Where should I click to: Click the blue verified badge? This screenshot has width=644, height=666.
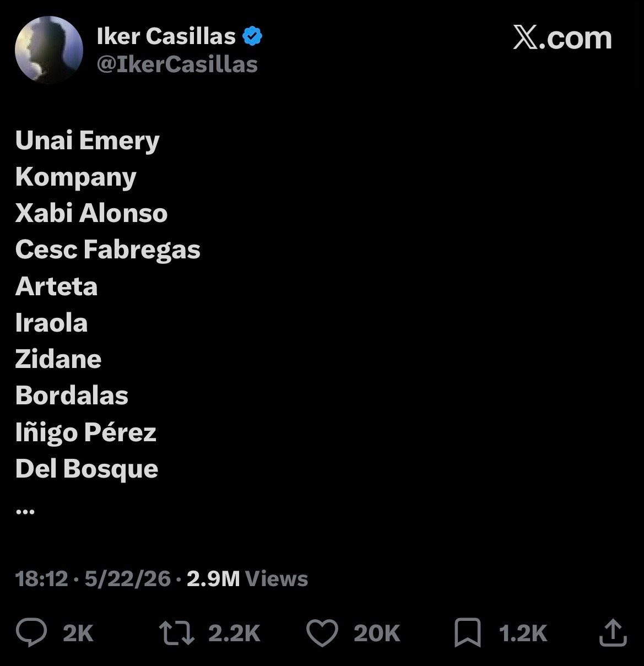tap(252, 37)
